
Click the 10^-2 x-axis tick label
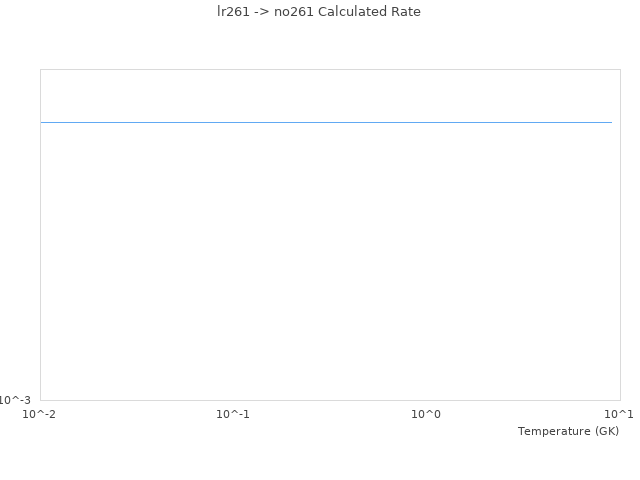pos(40,414)
